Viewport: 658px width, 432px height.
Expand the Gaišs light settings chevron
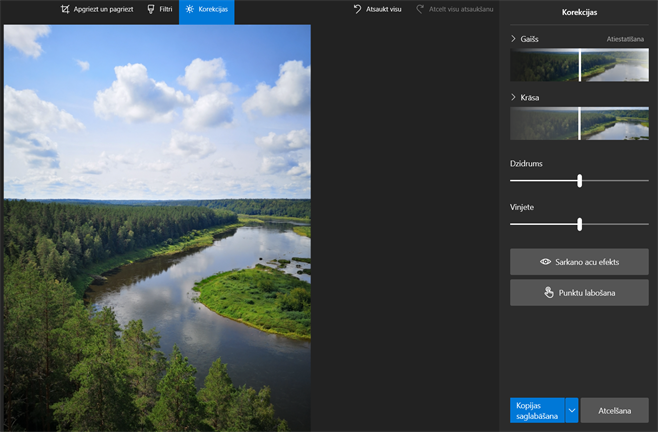point(514,39)
